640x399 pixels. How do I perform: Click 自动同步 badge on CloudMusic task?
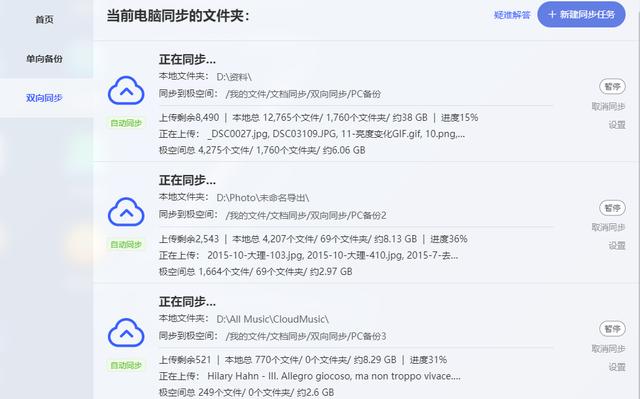tap(126, 365)
